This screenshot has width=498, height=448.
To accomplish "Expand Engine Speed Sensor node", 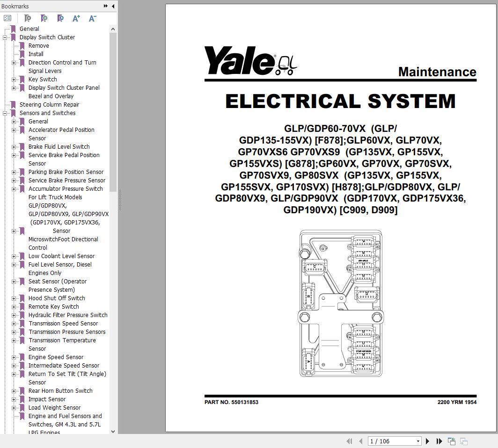I will 14,357.
